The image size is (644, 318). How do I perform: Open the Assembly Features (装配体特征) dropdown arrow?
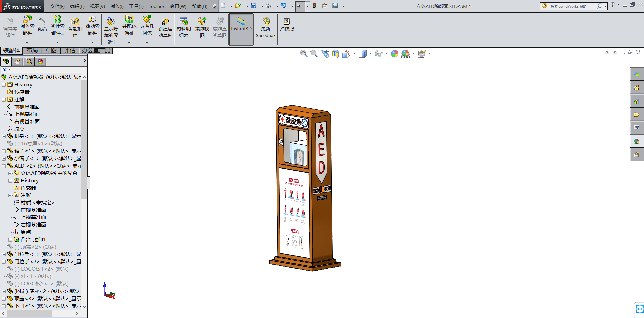[x=129, y=43]
